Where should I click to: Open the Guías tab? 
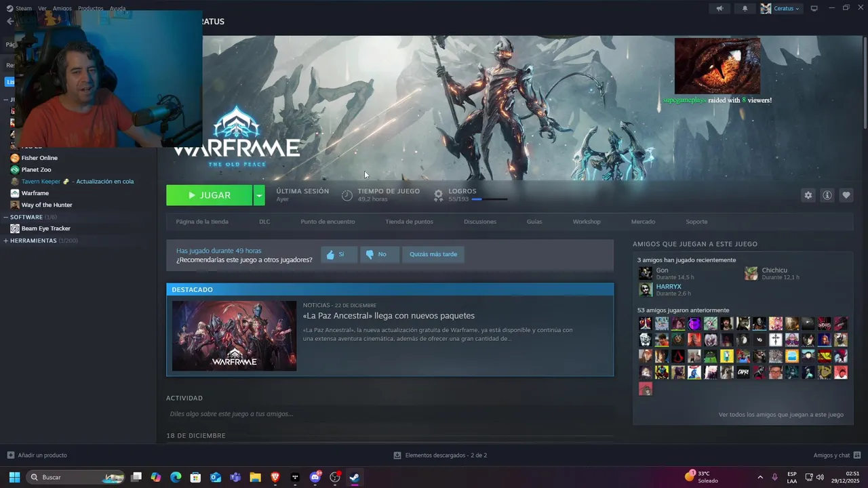click(x=534, y=222)
